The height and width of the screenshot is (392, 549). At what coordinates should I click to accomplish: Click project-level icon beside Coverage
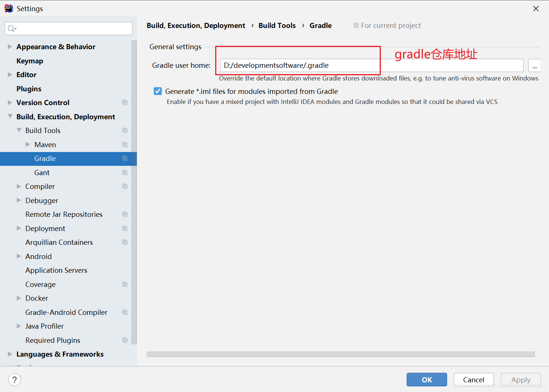coord(125,284)
